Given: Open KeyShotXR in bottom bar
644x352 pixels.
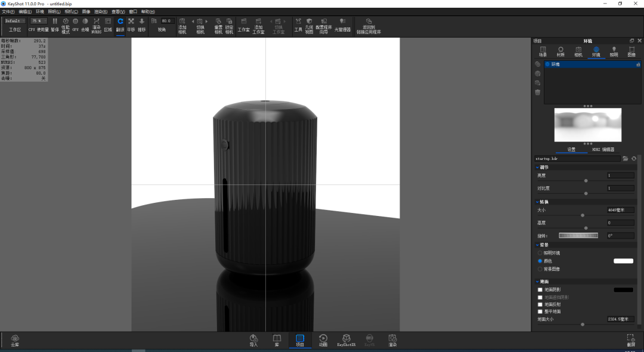Looking at the screenshot, I should click(346, 340).
